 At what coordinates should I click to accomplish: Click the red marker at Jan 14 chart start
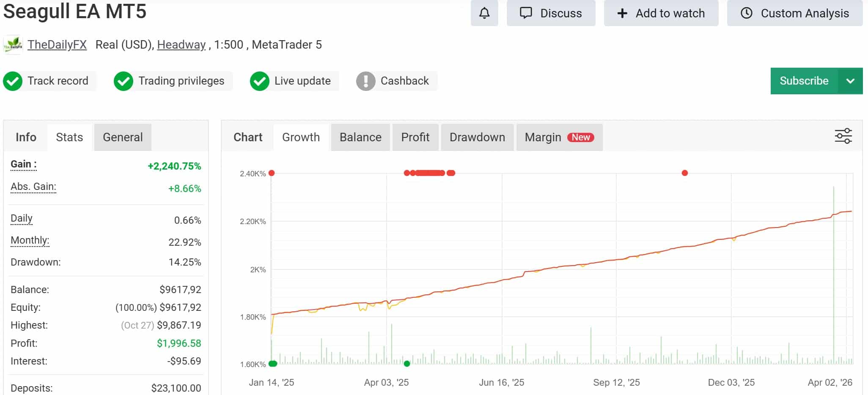[x=272, y=173]
